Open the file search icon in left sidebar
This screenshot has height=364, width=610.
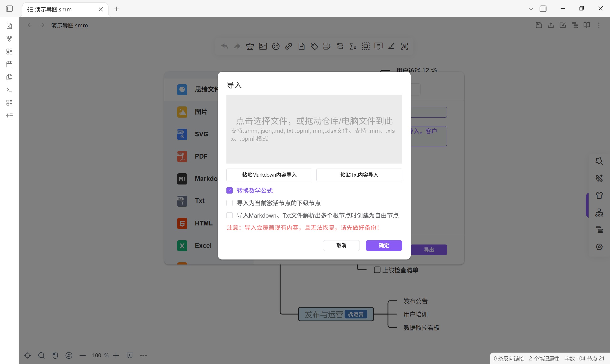[9, 26]
